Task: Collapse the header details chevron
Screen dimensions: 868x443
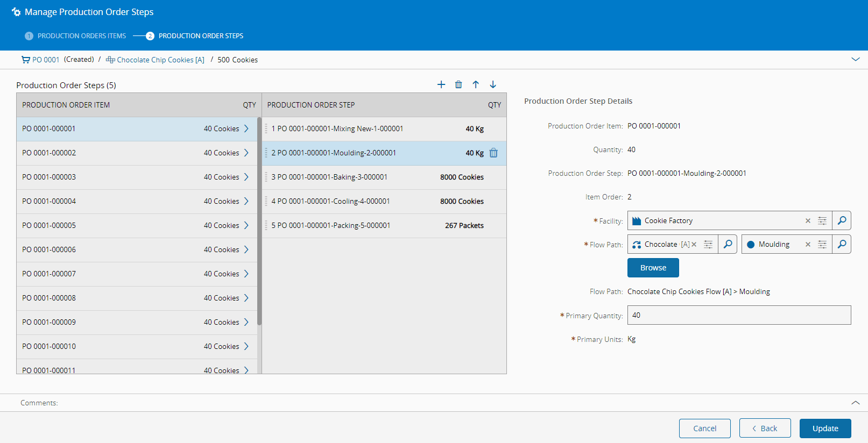Action: click(x=855, y=60)
